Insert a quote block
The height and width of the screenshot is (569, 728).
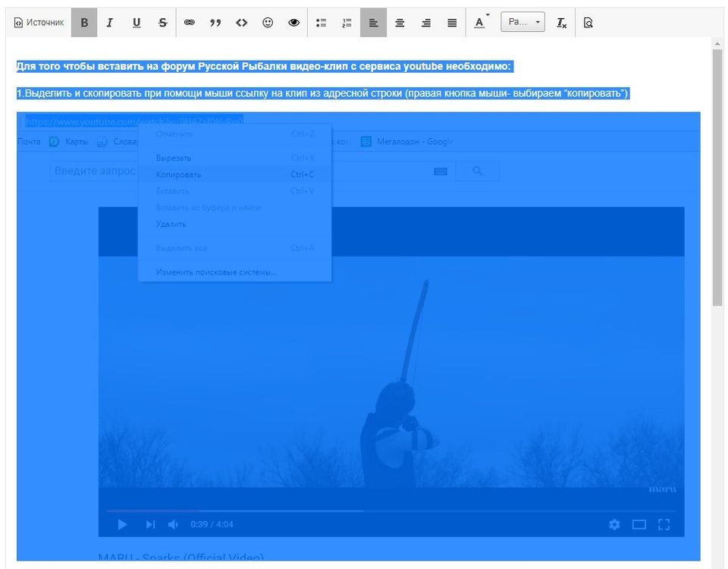(215, 23)
